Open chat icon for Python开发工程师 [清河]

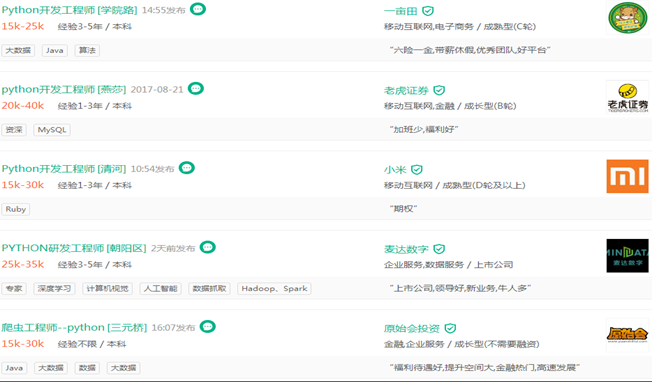click(187, 168)
